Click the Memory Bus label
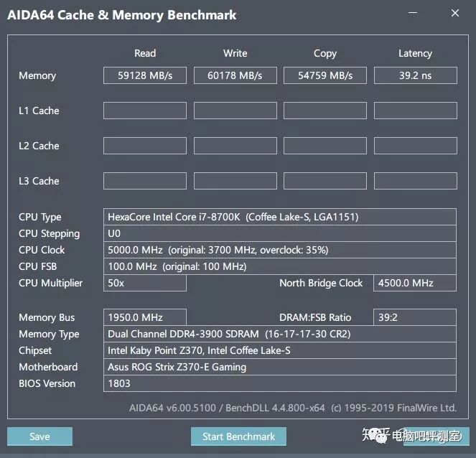 tap(47, 318)
